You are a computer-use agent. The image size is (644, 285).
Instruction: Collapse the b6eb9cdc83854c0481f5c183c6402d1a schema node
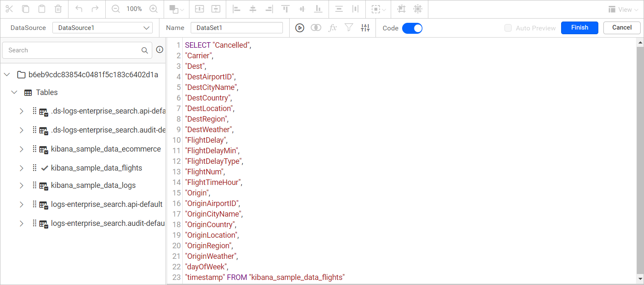[7, 75]
